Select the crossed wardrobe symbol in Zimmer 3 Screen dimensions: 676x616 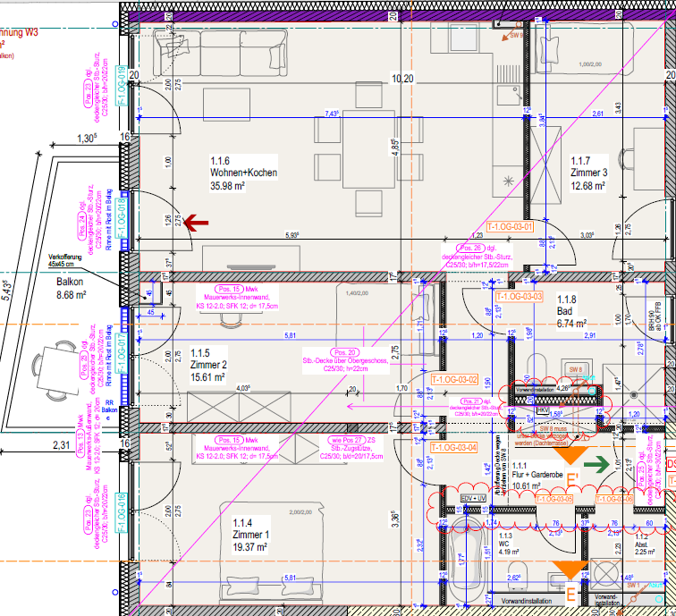tap(545, 166)
